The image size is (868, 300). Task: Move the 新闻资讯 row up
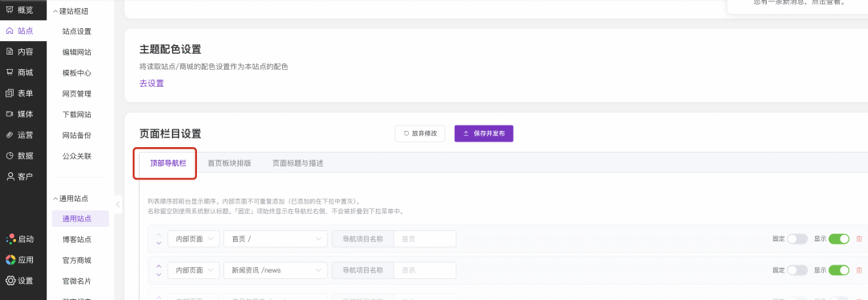[159, 266]
